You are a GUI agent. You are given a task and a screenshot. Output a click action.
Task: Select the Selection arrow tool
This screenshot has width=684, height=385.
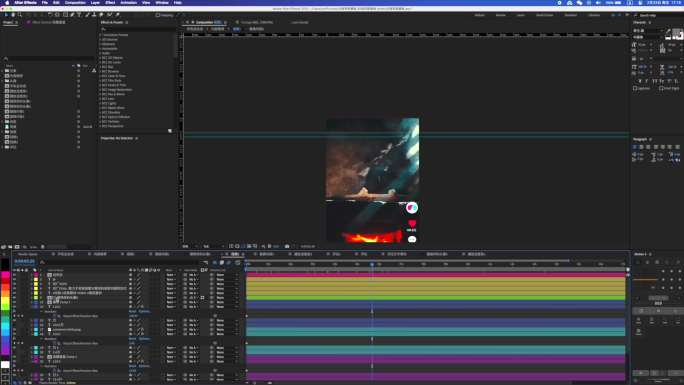click(6, 15)
